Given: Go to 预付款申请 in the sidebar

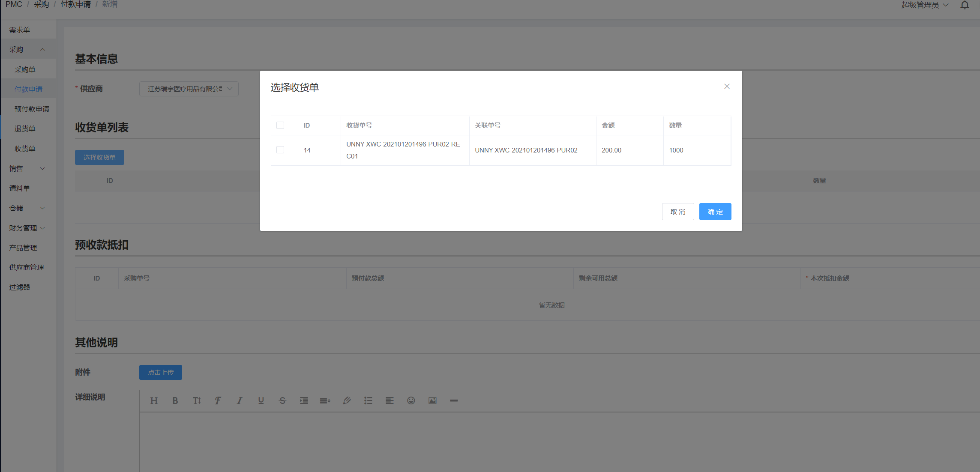Looking at the screenshot, I should click(x=32, y=109).
